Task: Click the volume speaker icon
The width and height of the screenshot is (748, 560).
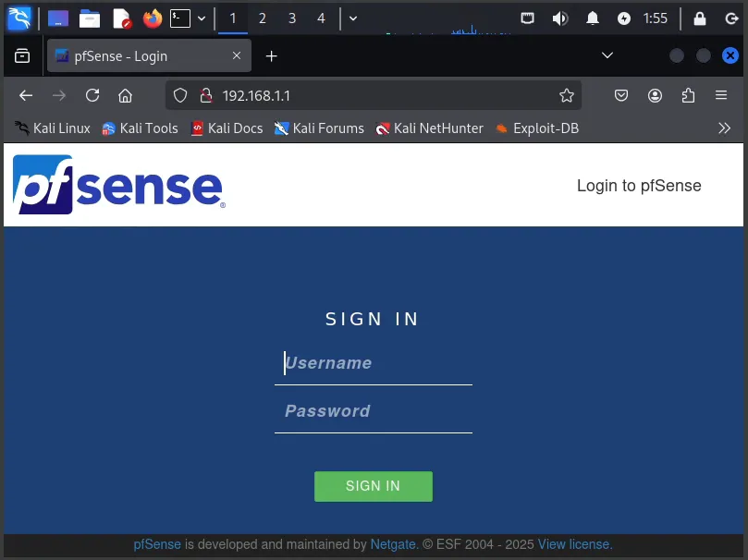Action: tap(560, 18)
